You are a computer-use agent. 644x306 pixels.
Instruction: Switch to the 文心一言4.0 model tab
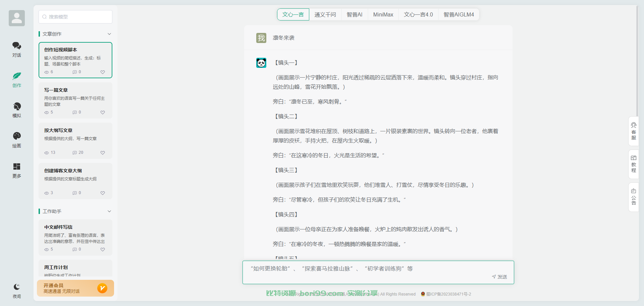tap(418, 14)
